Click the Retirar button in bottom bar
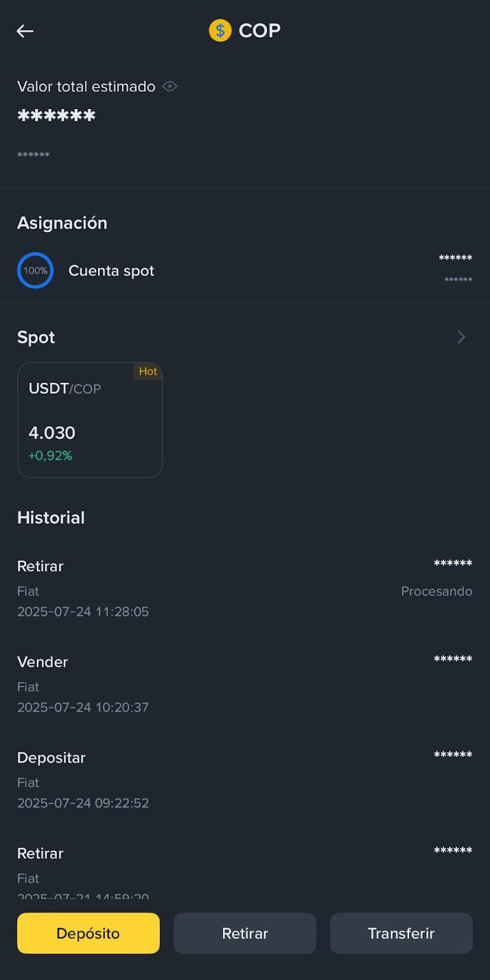The image size is (490, 980). point(245,933)
